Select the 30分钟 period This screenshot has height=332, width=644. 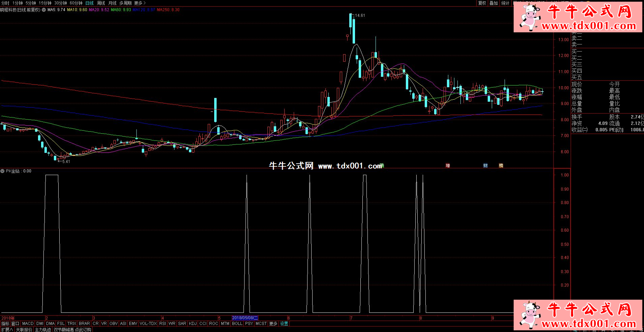[x=61, y=3]
